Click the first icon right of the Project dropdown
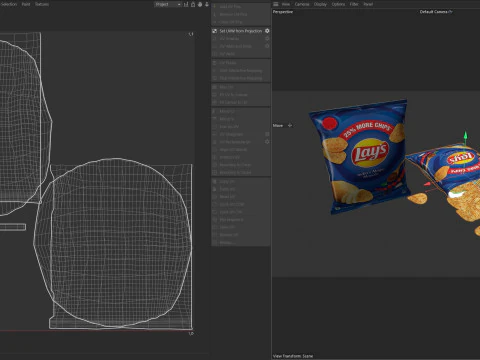The width and height of the screenshot is (480, 360). pyautogui.click(x=186, y=4)
